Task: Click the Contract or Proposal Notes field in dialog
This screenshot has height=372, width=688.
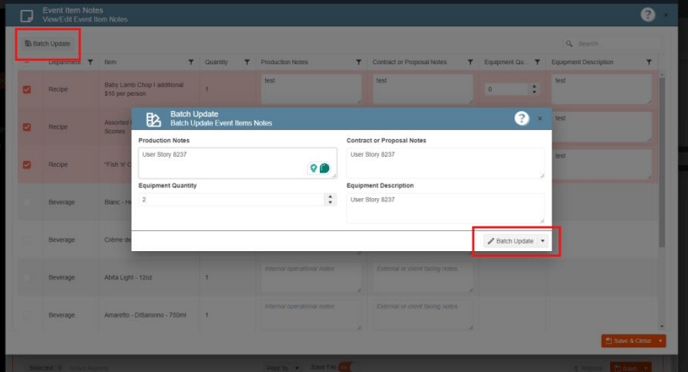Action: pos(445,163)
